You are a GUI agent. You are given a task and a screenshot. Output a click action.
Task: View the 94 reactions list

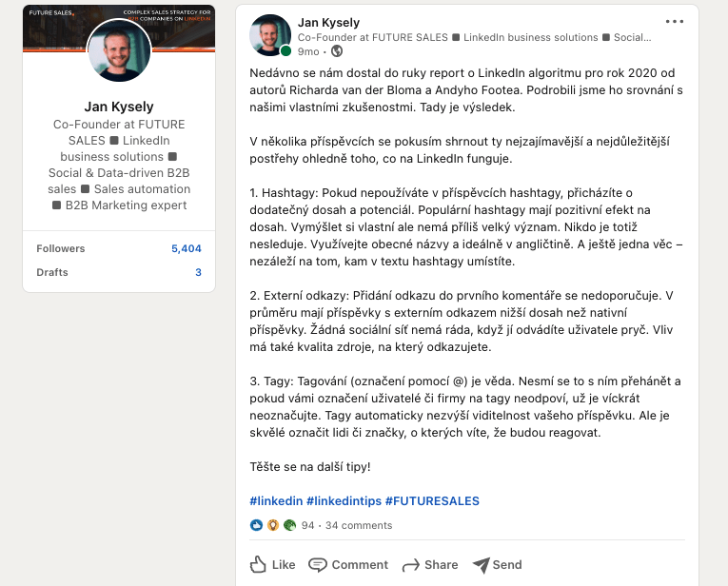[x=307, y=525]
